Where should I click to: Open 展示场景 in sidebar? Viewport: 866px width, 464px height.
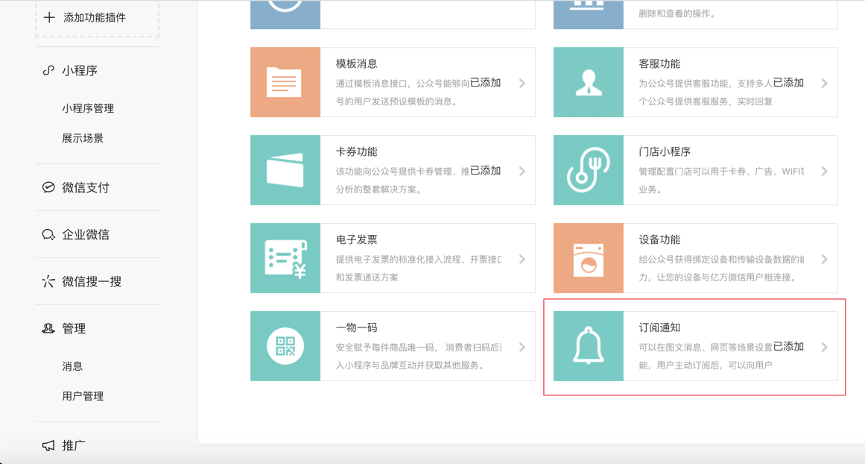pyautogui.click(x=83, y=138)
